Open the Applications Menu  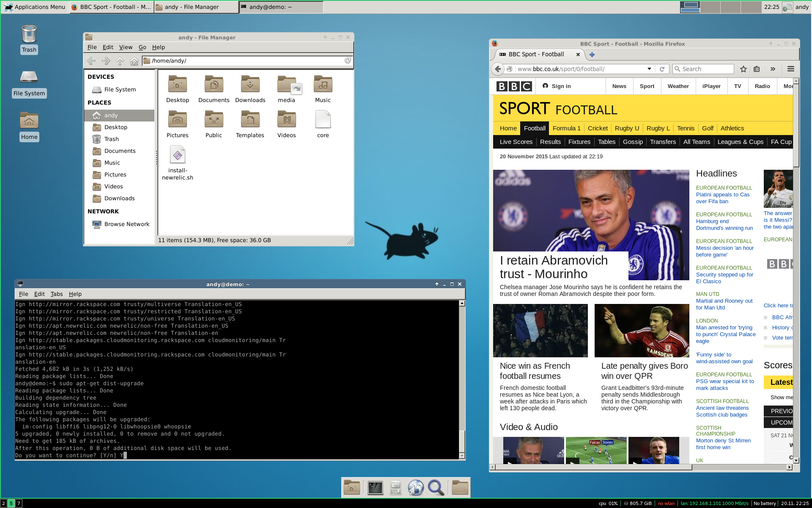[35, 7]
